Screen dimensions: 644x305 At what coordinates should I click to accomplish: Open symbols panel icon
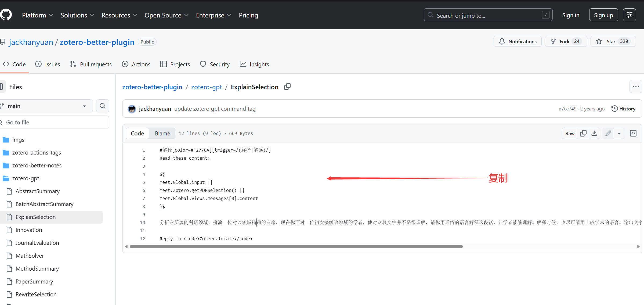pos(633,134)
